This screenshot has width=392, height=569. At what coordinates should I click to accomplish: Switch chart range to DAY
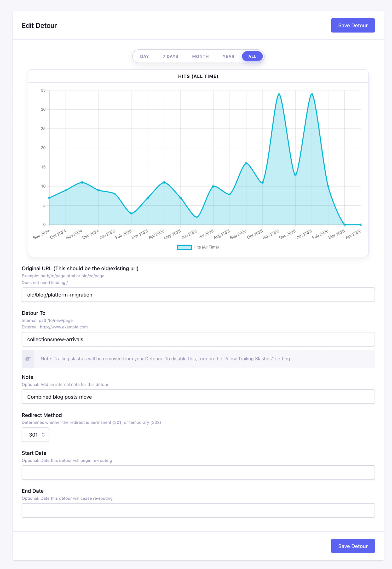tap(144, 57)
